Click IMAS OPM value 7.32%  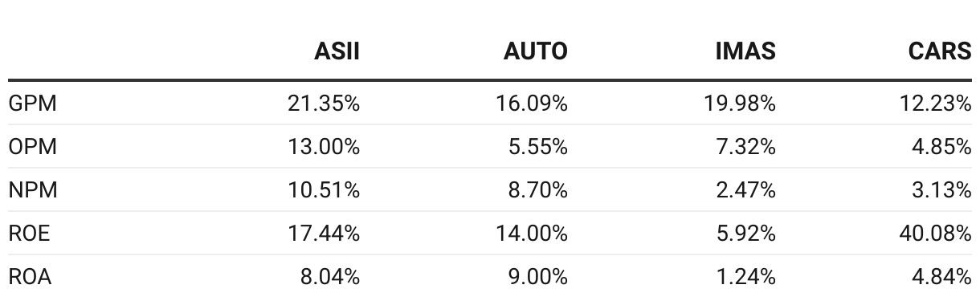(746, 147)
